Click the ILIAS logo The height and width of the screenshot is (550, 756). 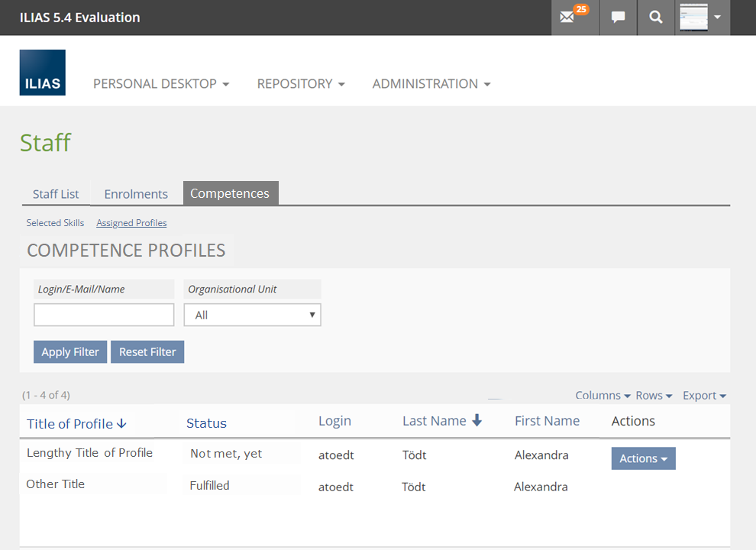(43, 73)
